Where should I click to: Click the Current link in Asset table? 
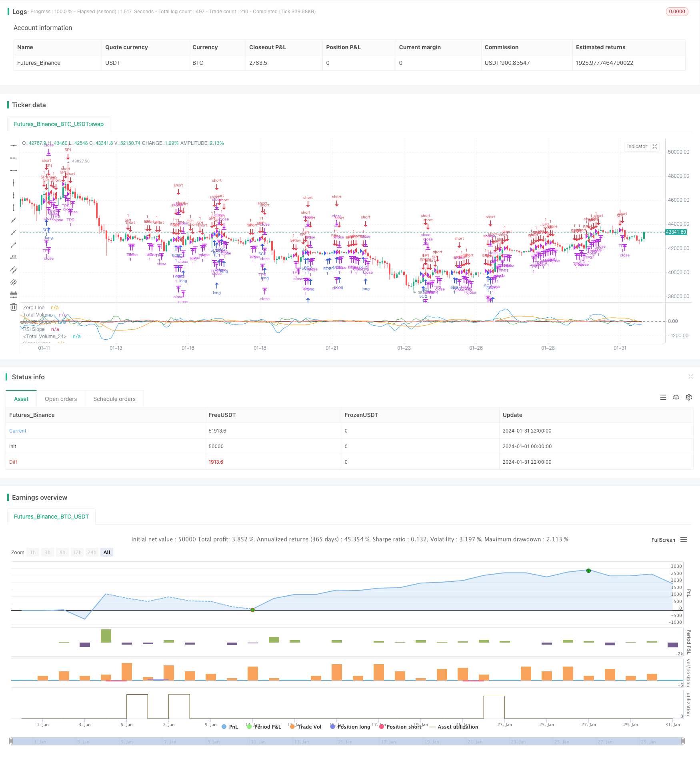pyautogui.click(x=18, y=431)
